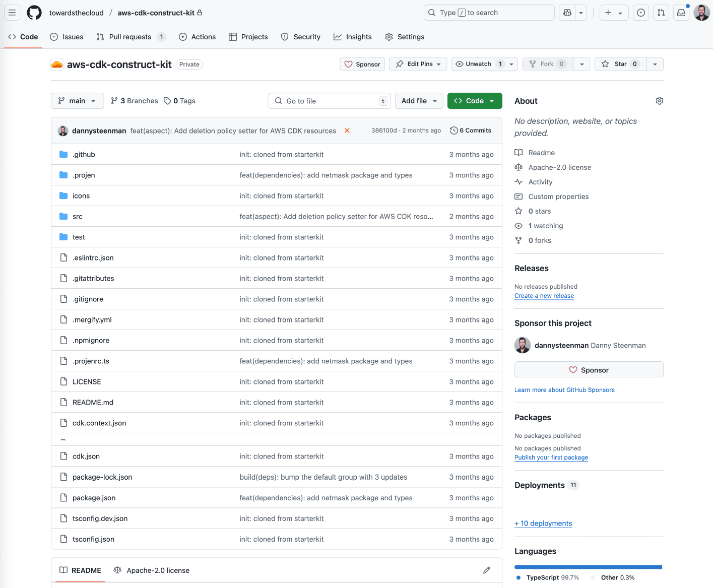
Task: Go to GitHub homepage via Octocat logo
Action: point(34,13)
